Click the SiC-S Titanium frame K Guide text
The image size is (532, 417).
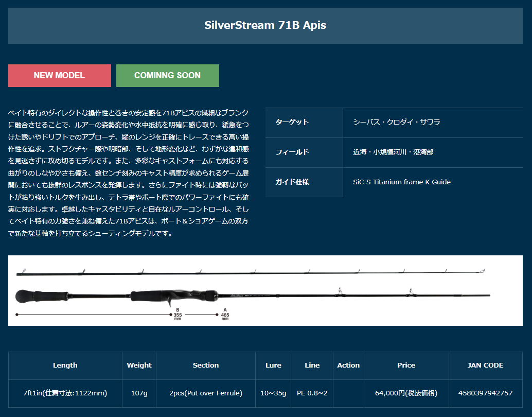point(401,182)
